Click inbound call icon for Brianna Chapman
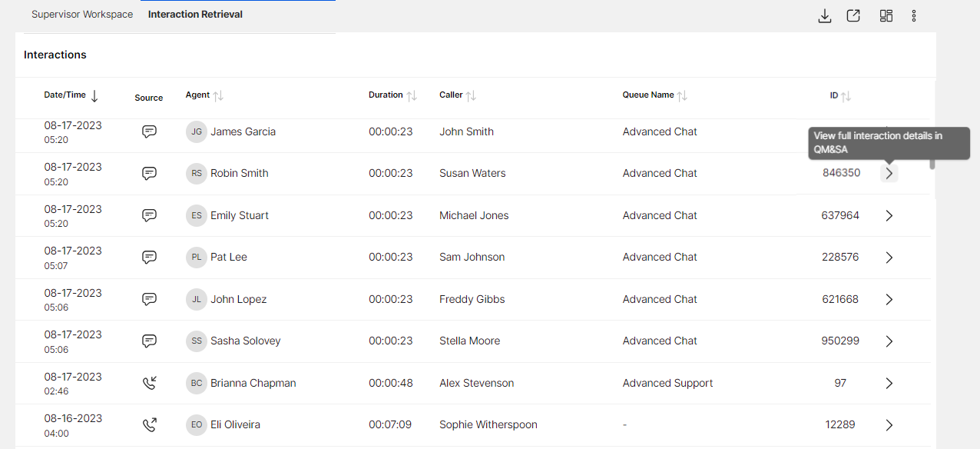Image resolution: width=980 pixels, height=449 pixels. 150,383
